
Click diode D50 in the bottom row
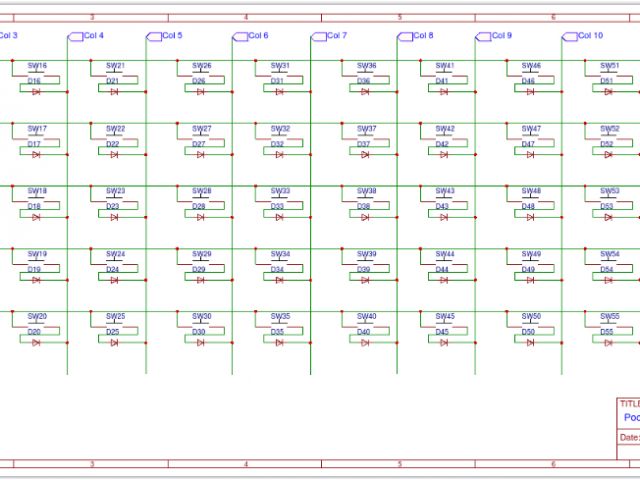[x=530, y=342]
